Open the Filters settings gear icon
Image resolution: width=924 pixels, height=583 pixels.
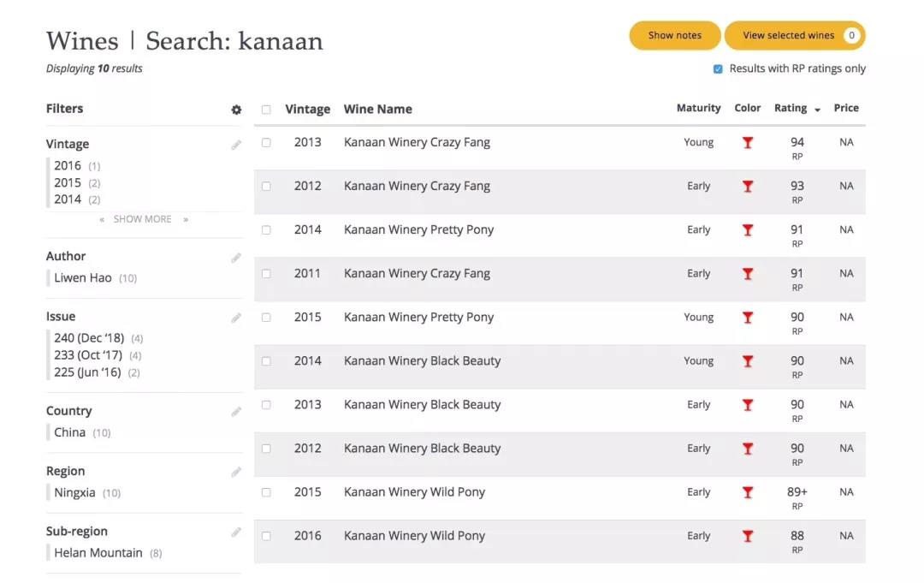pos(236,110)
